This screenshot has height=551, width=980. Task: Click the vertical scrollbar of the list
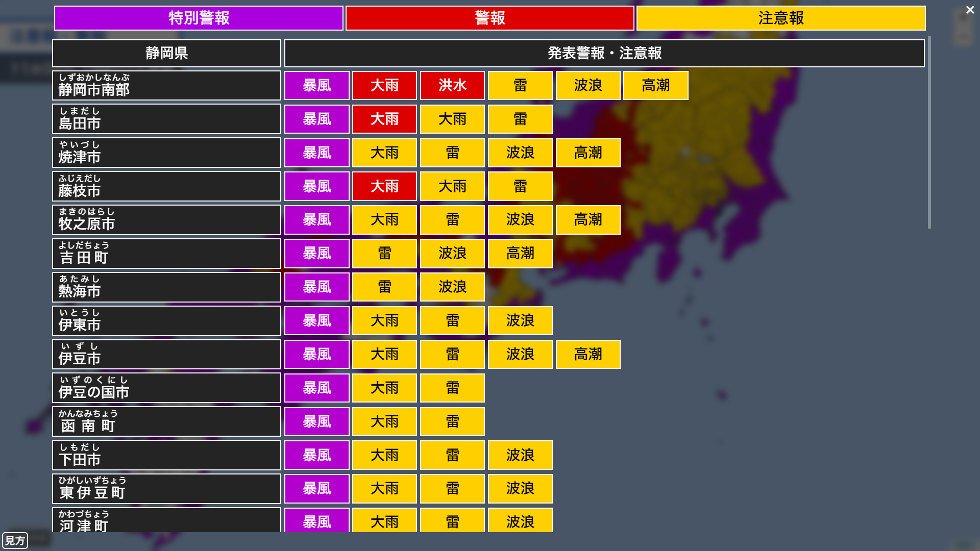(x=929, y=133)
